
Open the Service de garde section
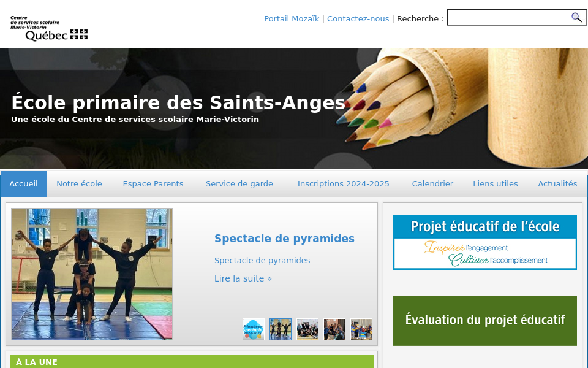coord(239,183)
